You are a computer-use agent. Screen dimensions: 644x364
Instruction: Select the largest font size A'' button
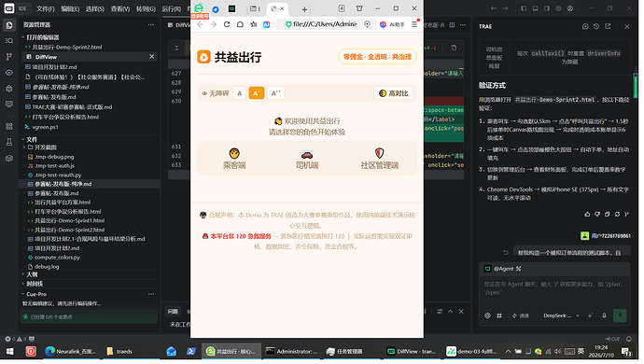click(275, 93)
